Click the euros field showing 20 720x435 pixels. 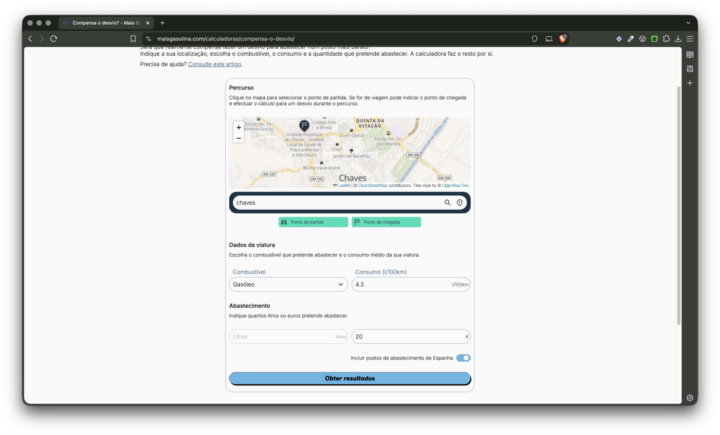coord(411,337)
